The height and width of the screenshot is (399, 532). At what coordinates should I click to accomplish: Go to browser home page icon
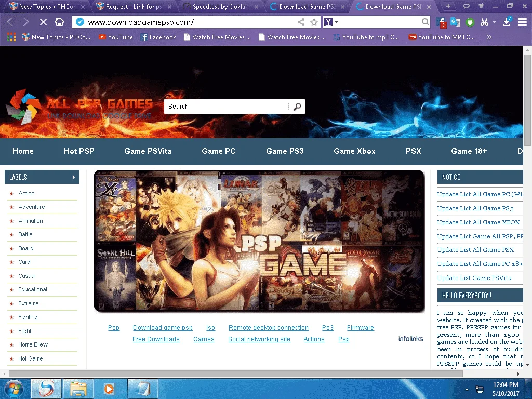tap(59, 22)
